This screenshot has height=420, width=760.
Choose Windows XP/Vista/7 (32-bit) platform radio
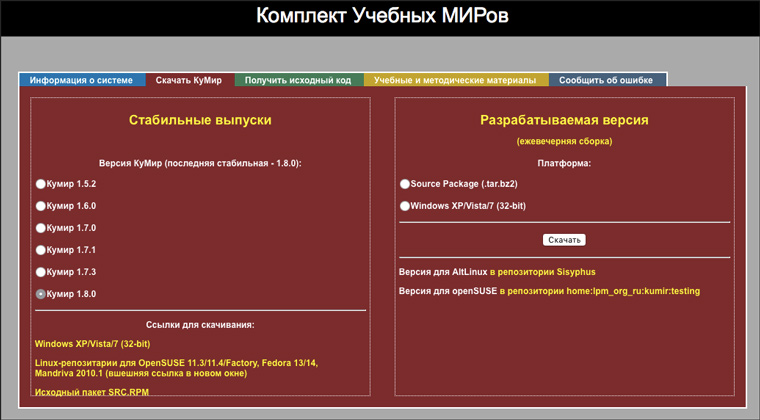[x=405, y=206]
